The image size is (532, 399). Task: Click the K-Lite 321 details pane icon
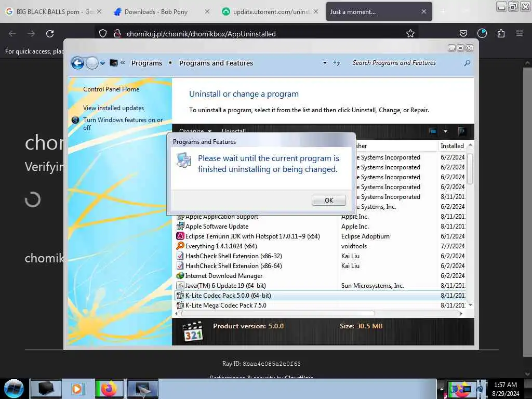tap(193, 331)
